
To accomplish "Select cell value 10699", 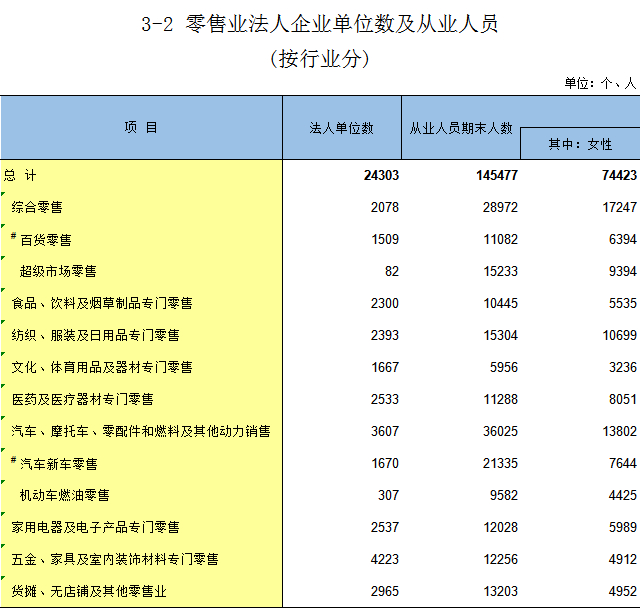I will coord(620,335).
